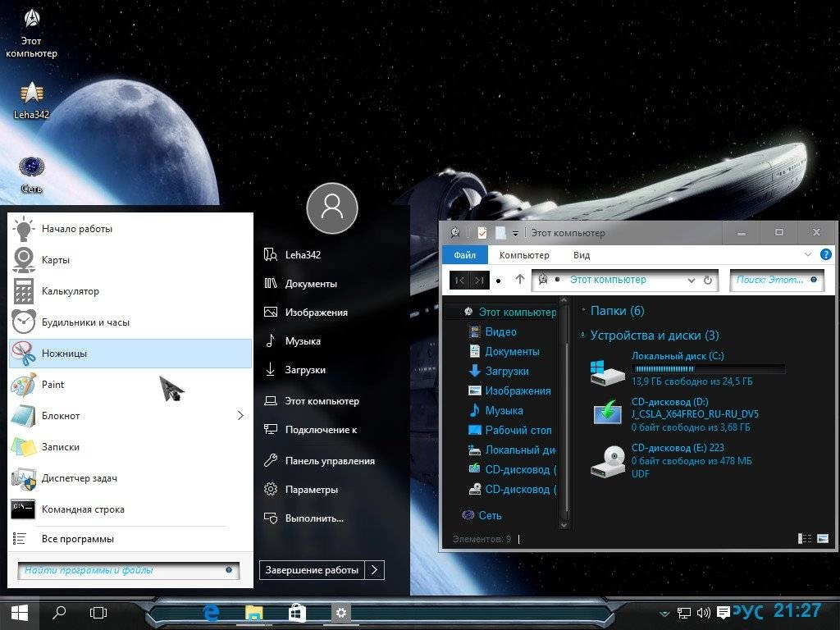Open Explorer help question icon

(x=826, y=254)
